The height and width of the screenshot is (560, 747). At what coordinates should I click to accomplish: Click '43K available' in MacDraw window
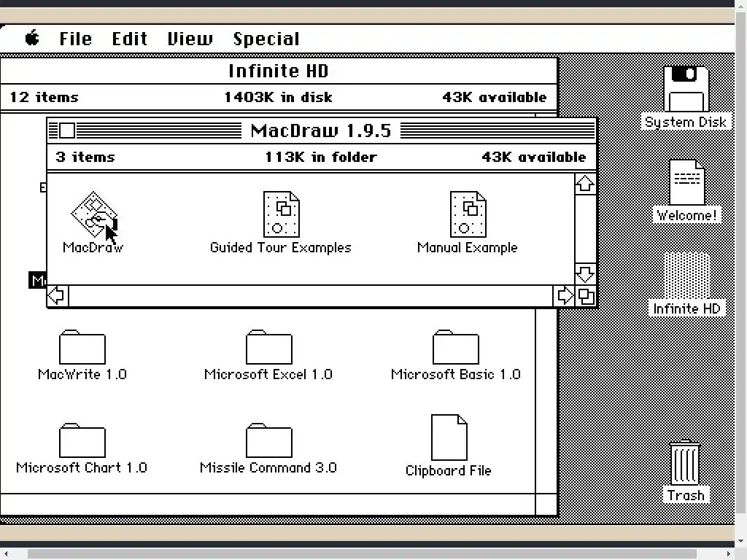(533, 157)
